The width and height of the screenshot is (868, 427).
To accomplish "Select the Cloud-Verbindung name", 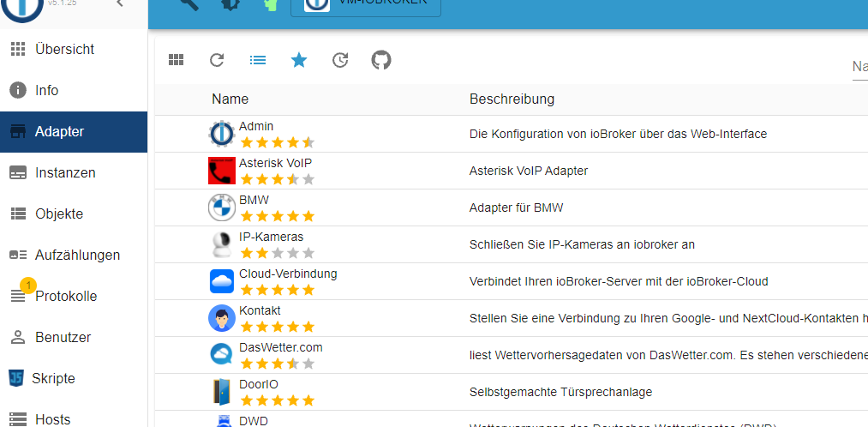I will 288,274.
